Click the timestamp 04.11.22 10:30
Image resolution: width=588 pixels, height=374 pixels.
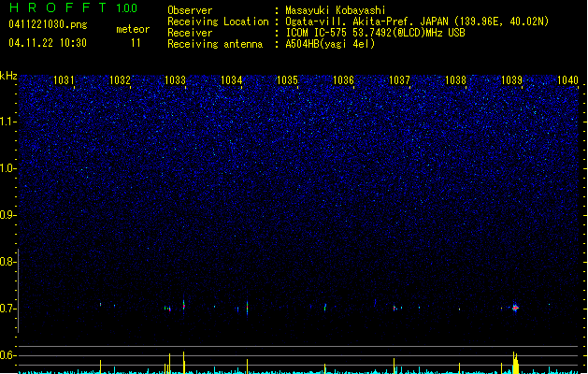tap(48, 43)
